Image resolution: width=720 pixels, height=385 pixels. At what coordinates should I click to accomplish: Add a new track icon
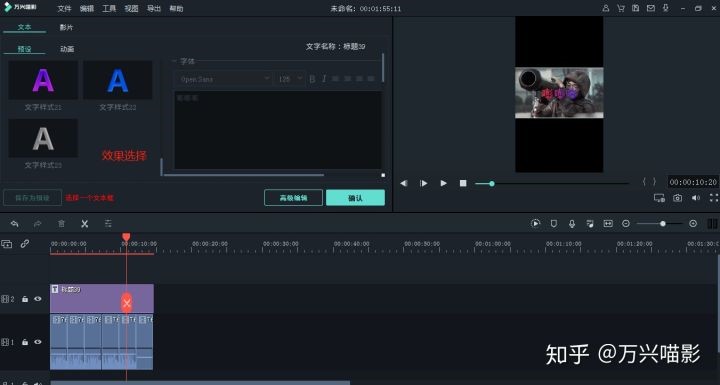point(6,244)
